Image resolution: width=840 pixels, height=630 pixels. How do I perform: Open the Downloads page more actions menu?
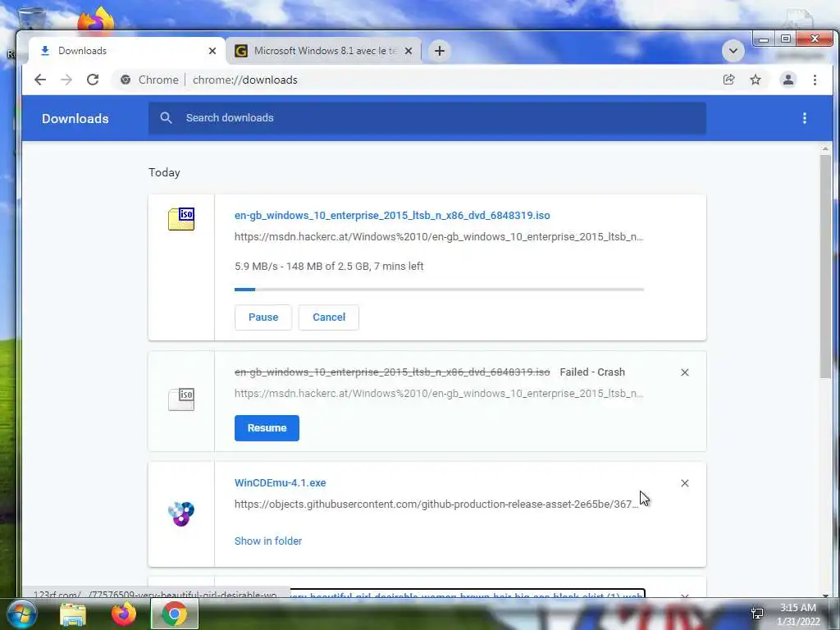pyautogui.click(x=804, y=118)
